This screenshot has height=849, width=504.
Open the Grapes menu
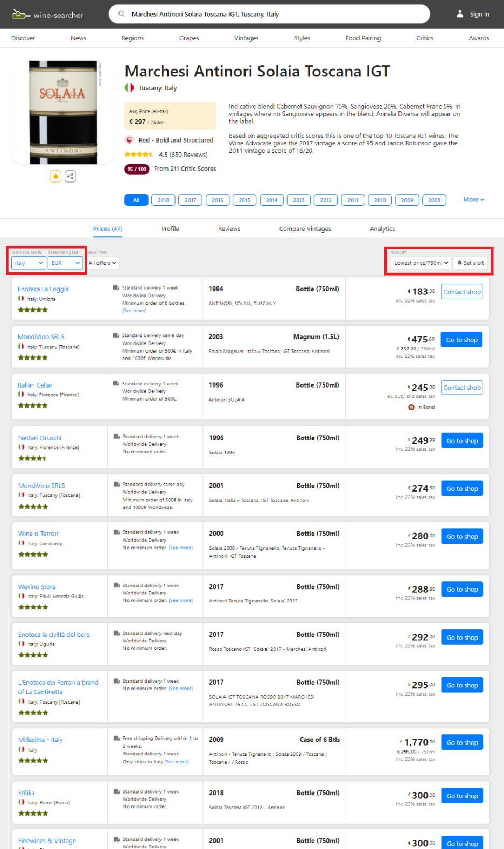point(189,38)
